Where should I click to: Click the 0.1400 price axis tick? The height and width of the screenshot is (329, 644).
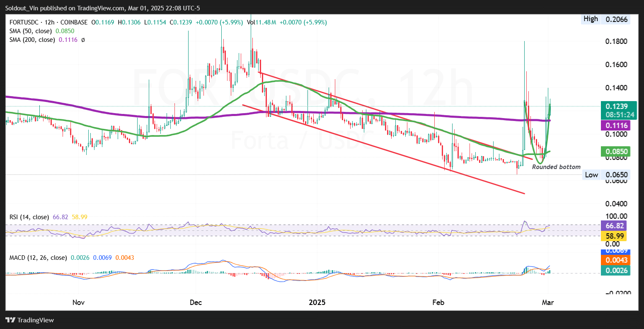pyautogui.click(x=617, y=88)
